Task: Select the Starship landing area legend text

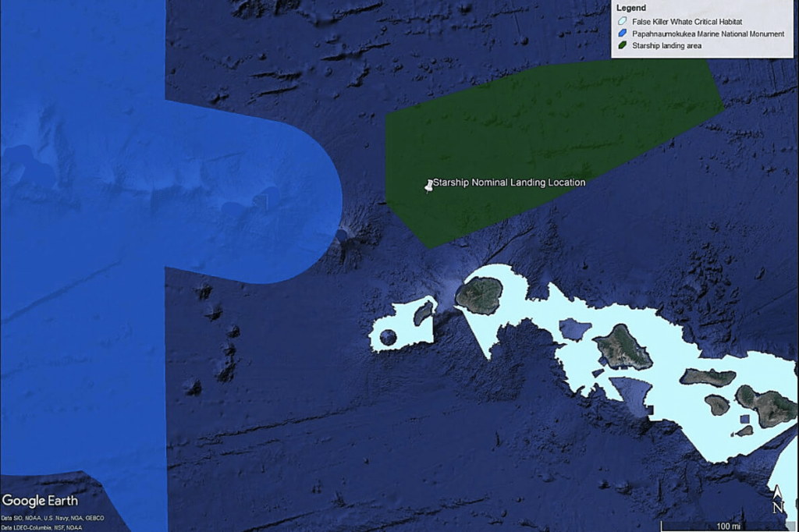Action: (x=666, y=46)
